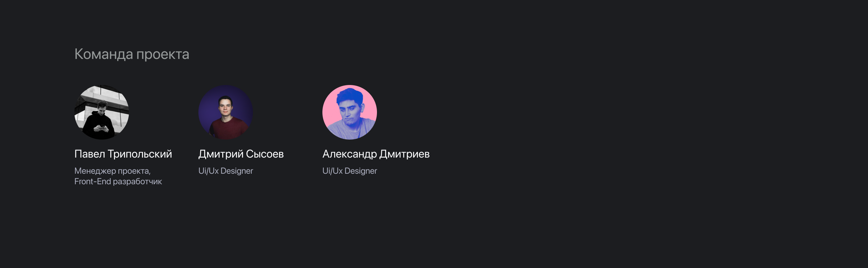The image size is (868, 268).
Task: Click "Designer" under Александр Дмитриев
Action: pyautogui.click(x=361, y=171)
